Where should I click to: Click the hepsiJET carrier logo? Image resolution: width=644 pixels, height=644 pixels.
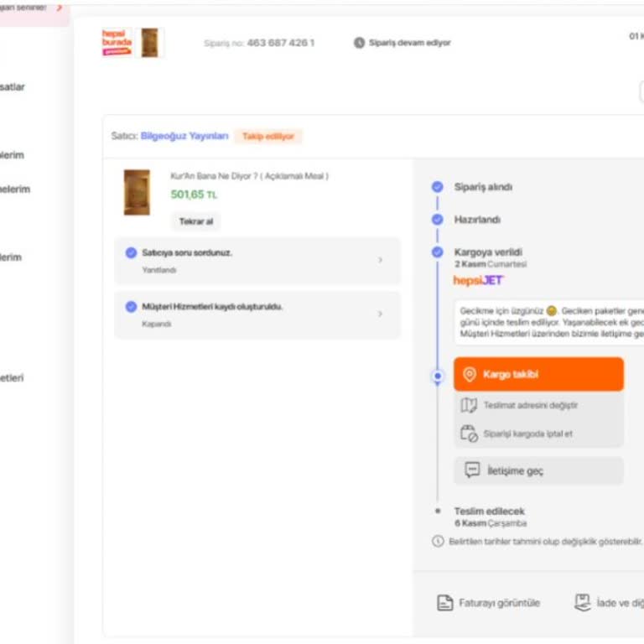pos(478,281)
